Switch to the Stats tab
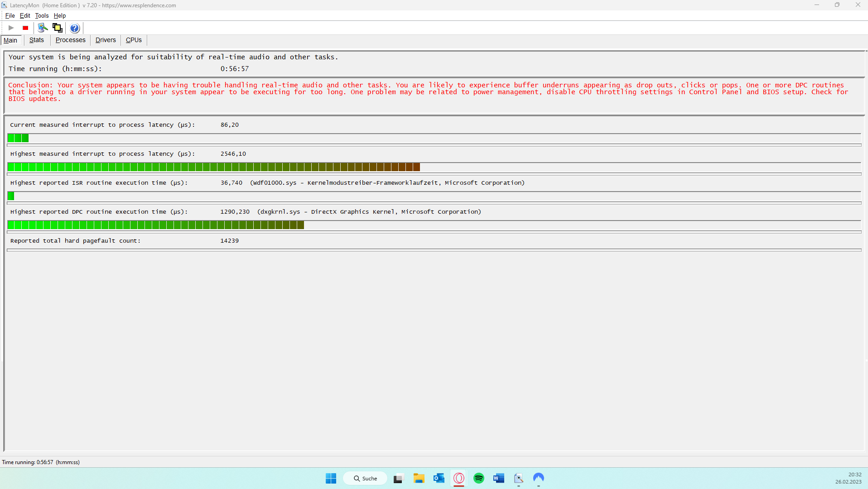868x489 pixels. pyautogui.click(x=37, y=40)
